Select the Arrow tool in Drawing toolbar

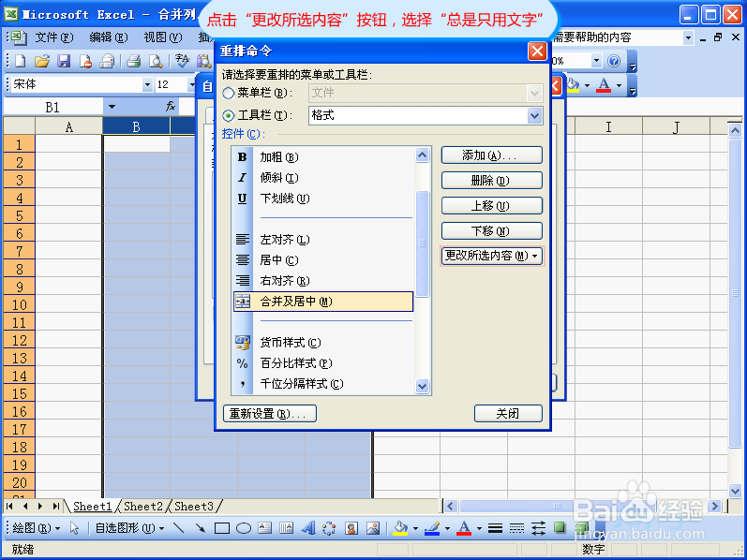200,528
